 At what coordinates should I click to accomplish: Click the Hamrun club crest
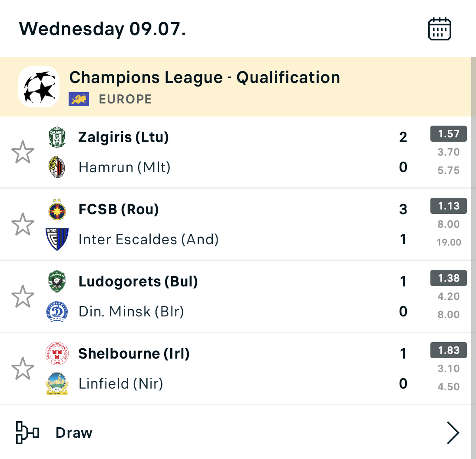point(57,167)
